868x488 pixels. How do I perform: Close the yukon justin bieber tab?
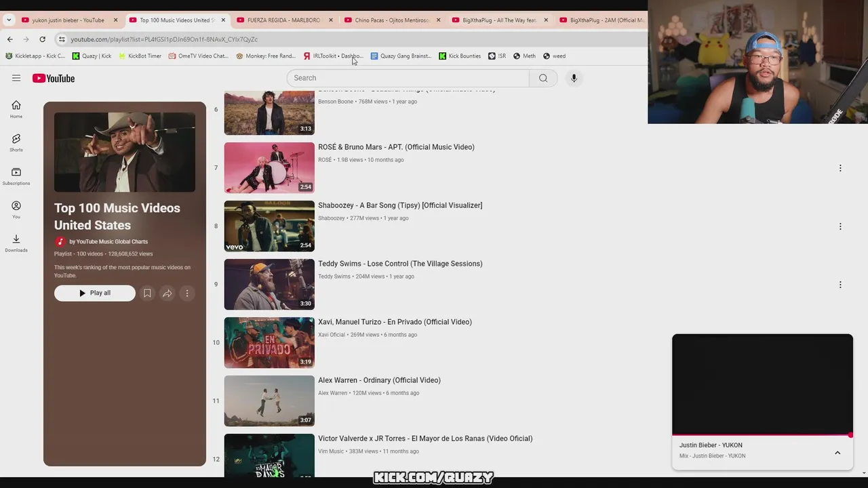(115, 20)
